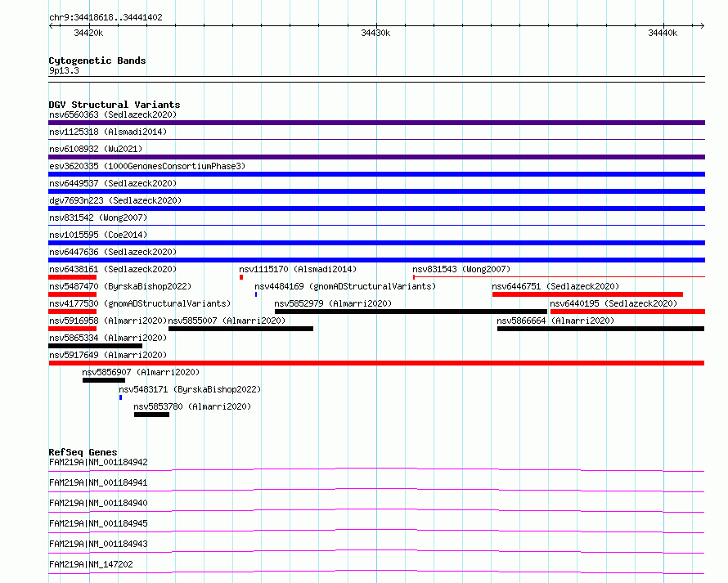The width and height of the screenshot is (728, 583).
Task: Open nsv5917649 (Almarri2020) label
Action: click(108, 355)
